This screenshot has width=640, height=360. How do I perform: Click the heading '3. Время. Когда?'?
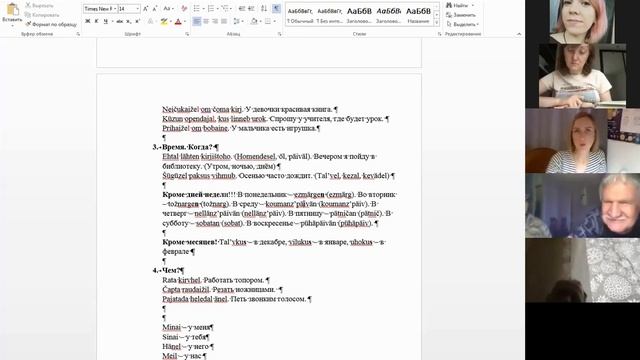[186, 147]
